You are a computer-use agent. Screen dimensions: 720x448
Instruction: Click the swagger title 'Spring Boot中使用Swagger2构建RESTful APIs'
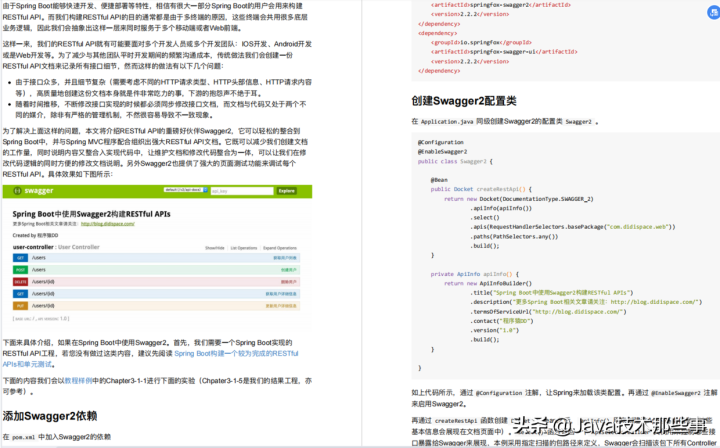coord(91,214)
